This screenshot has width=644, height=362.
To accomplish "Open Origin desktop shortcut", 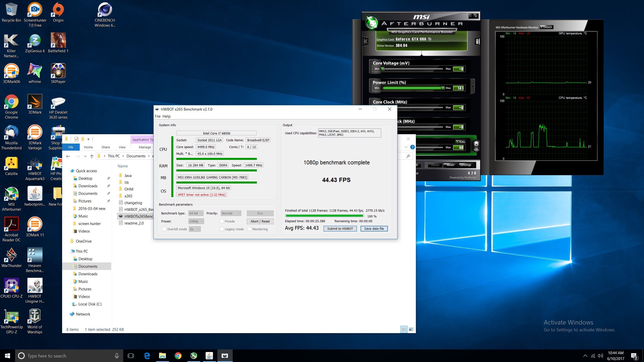I will pos(58,13).
